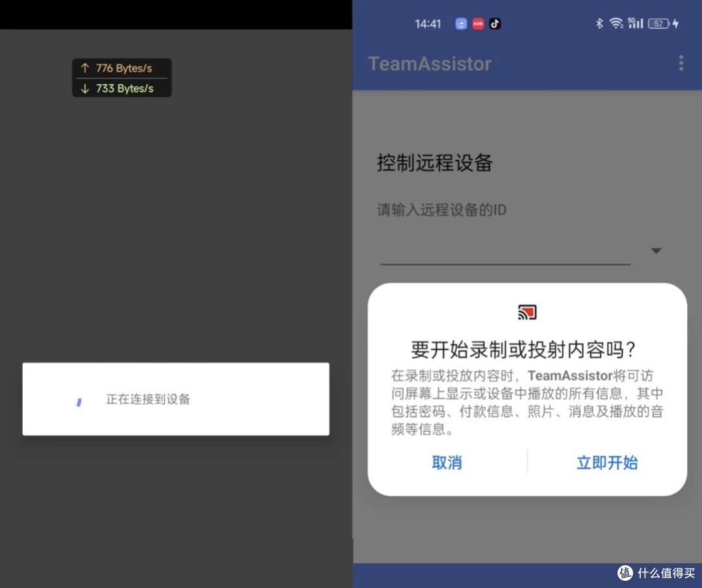Image resolution: width=702 pixels, height=588 pixels.
Task: Tap the charging bolt icon
Action: [x=675, y=23]
